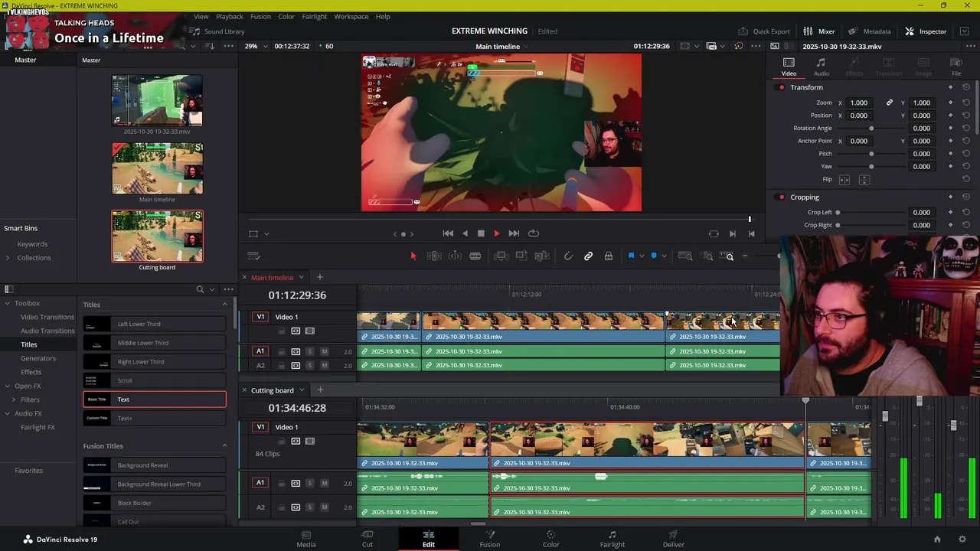
Task: Mute A1 track in Cutting board timeline
Action: tap(324, 483)
